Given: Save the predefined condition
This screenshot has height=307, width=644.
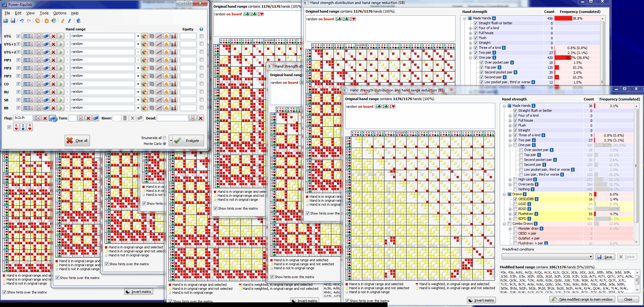Looking at the screenshot, I should click(605, 257).
